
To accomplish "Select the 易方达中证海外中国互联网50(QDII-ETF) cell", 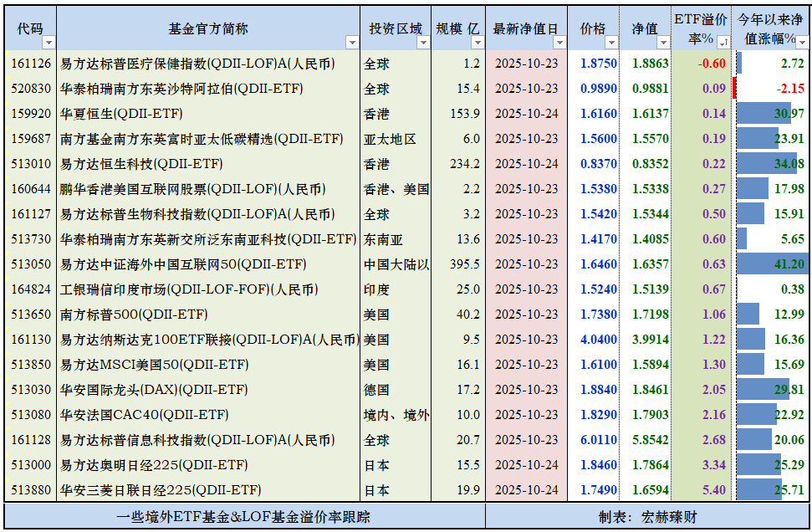I will tap(208, 264).
